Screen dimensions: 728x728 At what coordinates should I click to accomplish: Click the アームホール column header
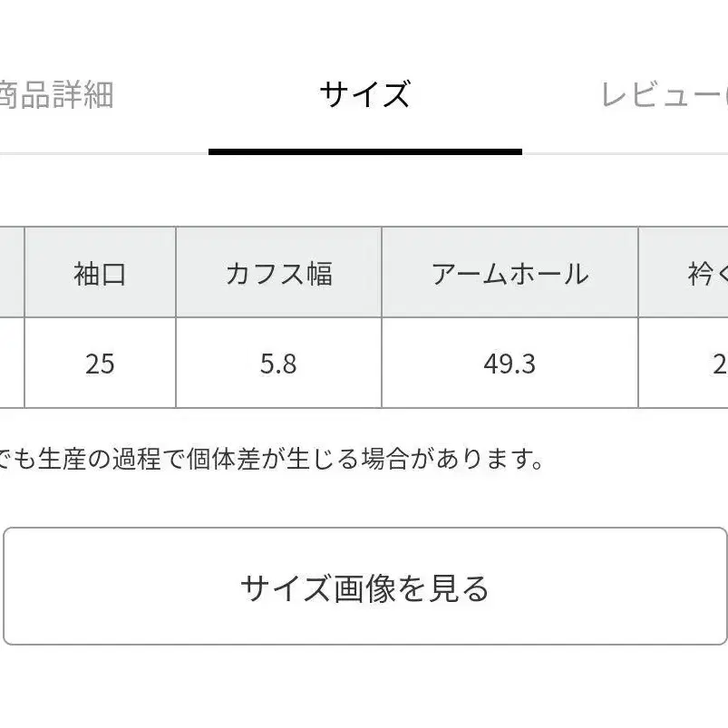(x=510, y=273)
